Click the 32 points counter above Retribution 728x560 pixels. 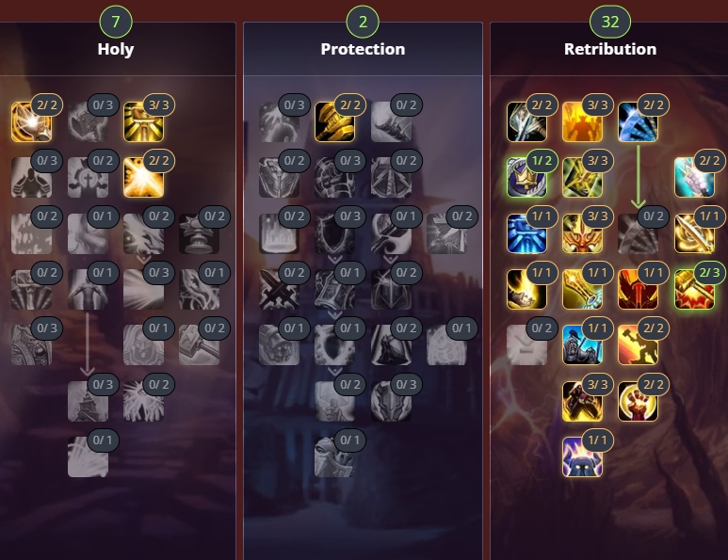610,22
